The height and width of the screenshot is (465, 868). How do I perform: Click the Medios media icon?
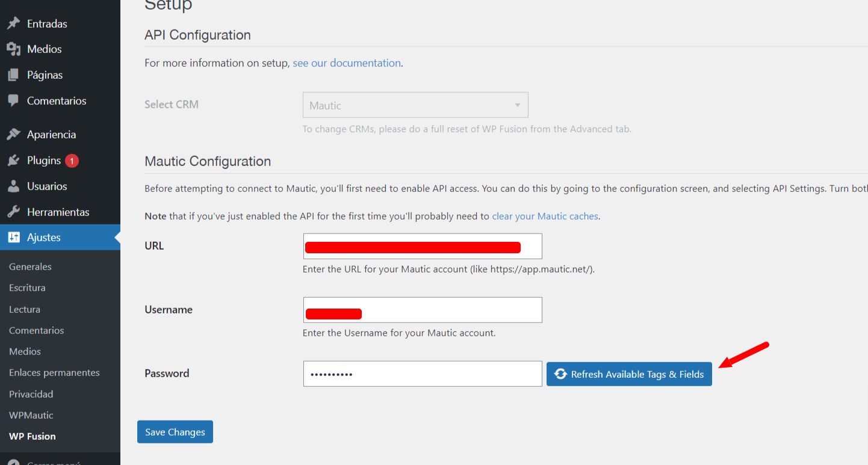(x=13, y=49)
